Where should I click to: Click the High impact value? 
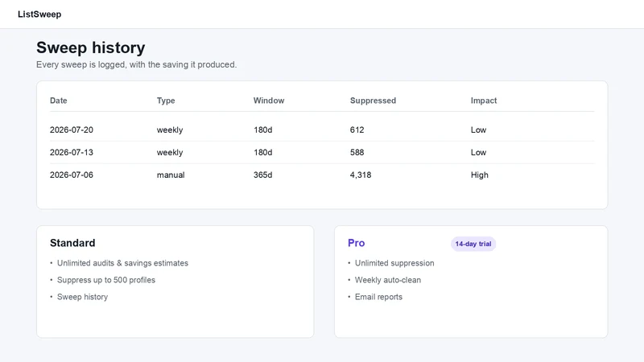[479, 175]
